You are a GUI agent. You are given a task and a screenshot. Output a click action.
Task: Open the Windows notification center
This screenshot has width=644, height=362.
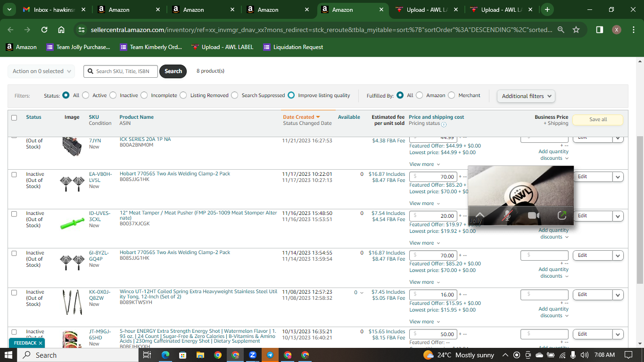click(x=628, y=355)
